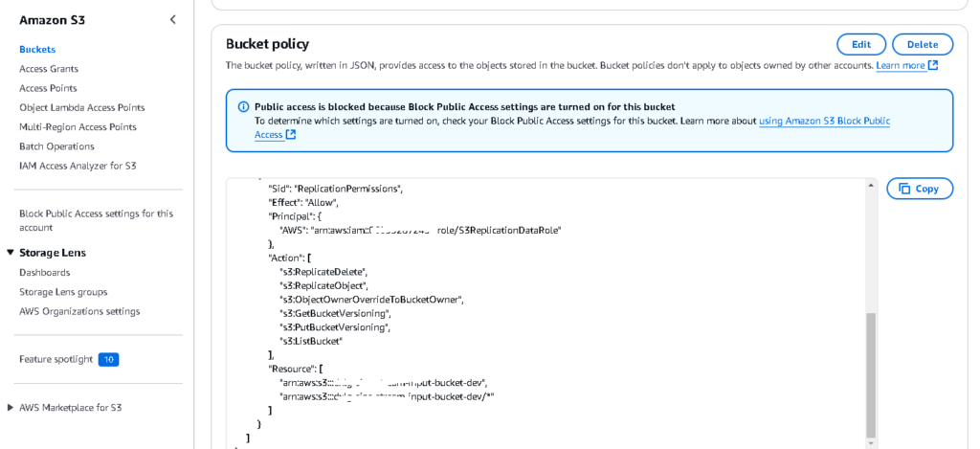Click the policy scrollbar down arrow

coord(871,442)
